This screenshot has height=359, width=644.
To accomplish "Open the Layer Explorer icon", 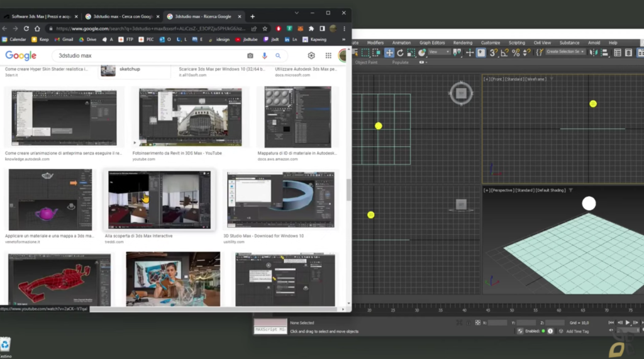I will coord(628,53).
